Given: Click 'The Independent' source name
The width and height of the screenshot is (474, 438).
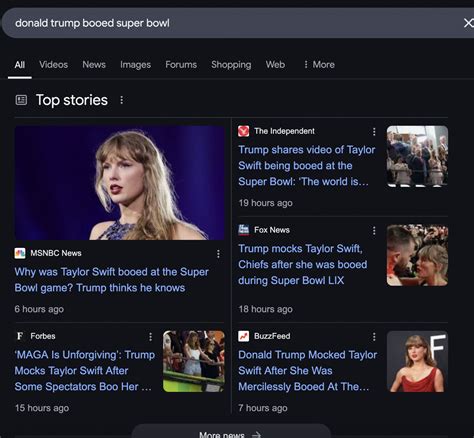Looking at the screenshot, I should tap(284, 131).
